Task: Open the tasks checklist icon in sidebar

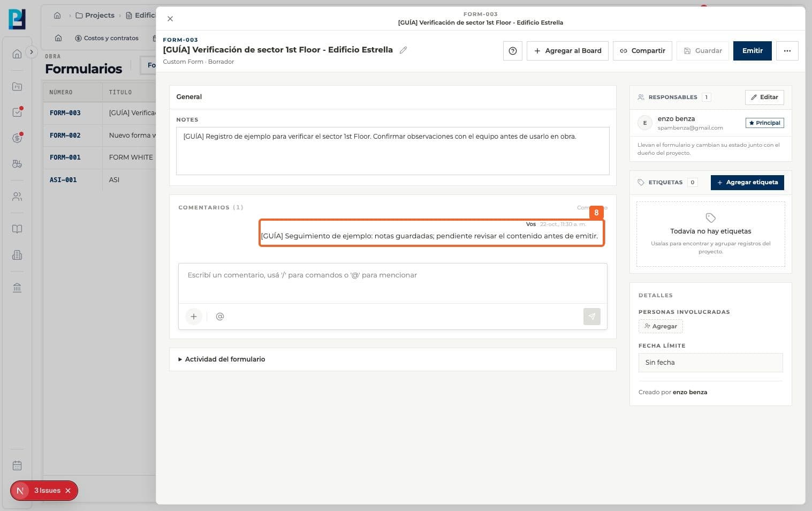Action: [x=17, y=112]
